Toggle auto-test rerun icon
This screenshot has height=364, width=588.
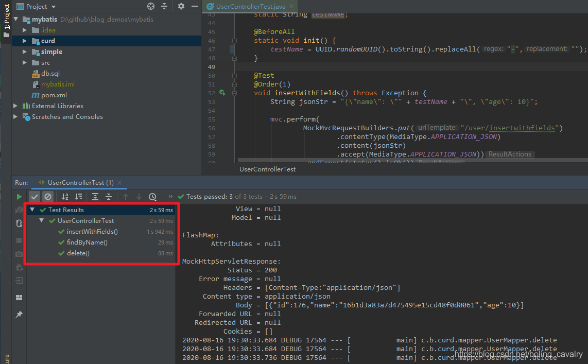tap(19, 224)
